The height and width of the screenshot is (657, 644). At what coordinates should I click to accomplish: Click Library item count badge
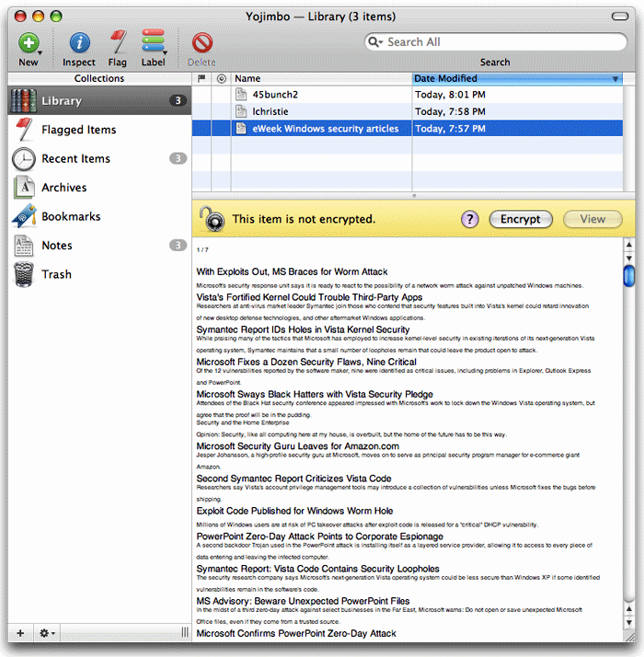coord(178,100)
